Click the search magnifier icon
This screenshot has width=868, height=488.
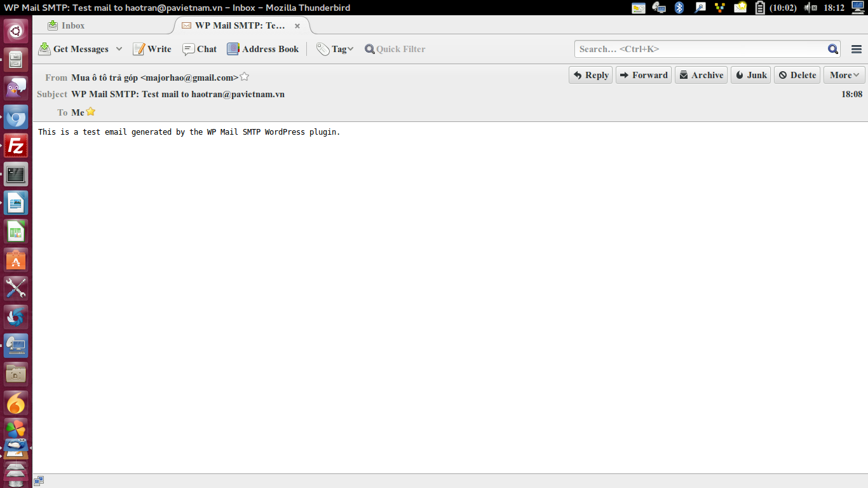[x=833, y=49]
